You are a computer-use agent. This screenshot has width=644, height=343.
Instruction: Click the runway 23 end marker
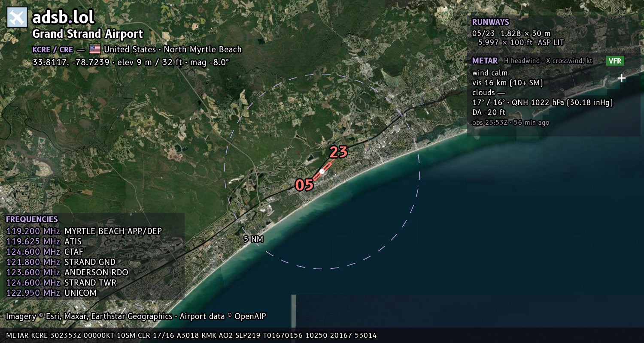(x=338, y=152)
